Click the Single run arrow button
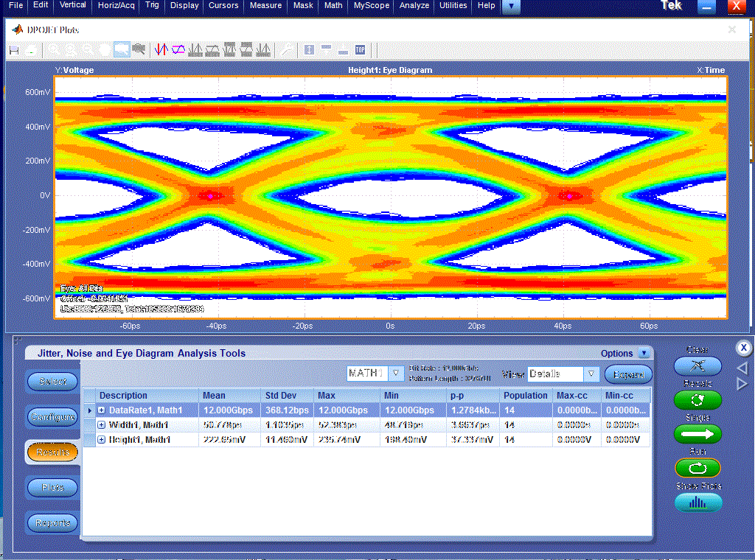Image resolution: width=755 pixels, height=560 pixels. pyautogui.click(x=697, y=434)
